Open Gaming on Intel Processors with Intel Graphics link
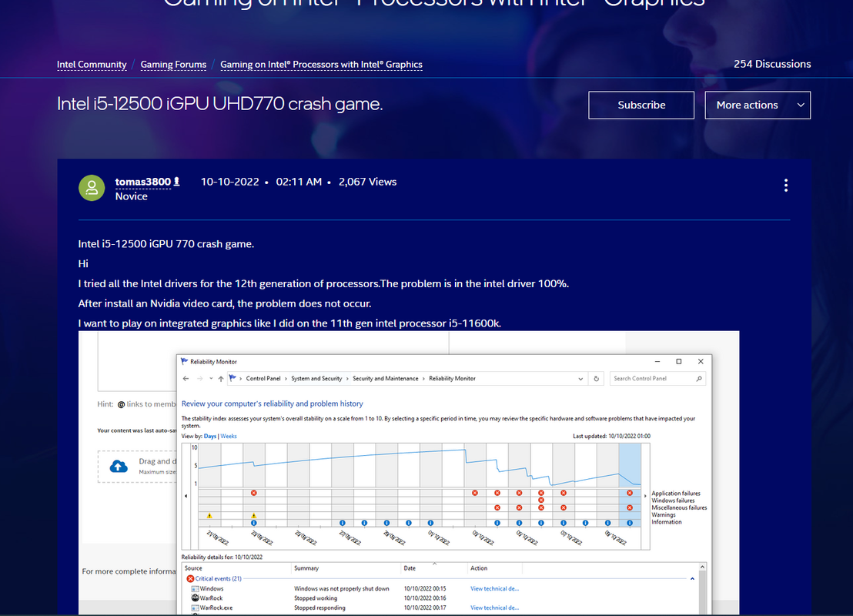This screenshot has height=616, width=853. (x=322, y=64)
